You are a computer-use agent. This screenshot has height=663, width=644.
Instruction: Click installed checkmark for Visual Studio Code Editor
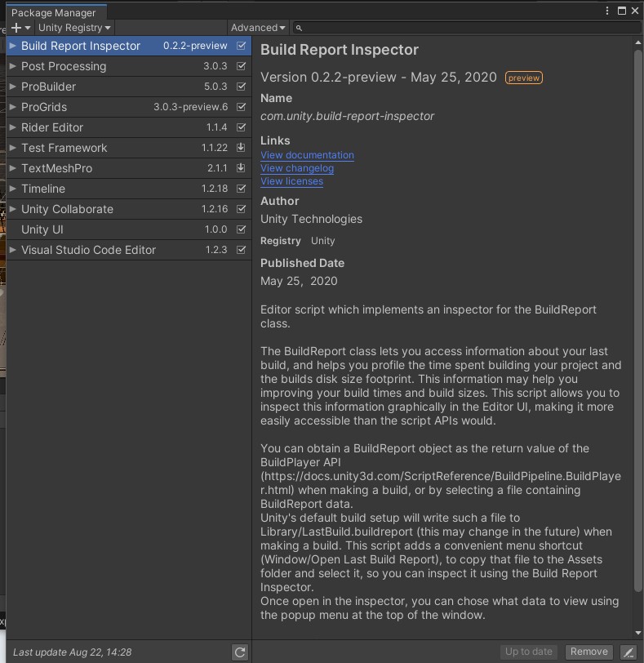click(x=241, y=250)
